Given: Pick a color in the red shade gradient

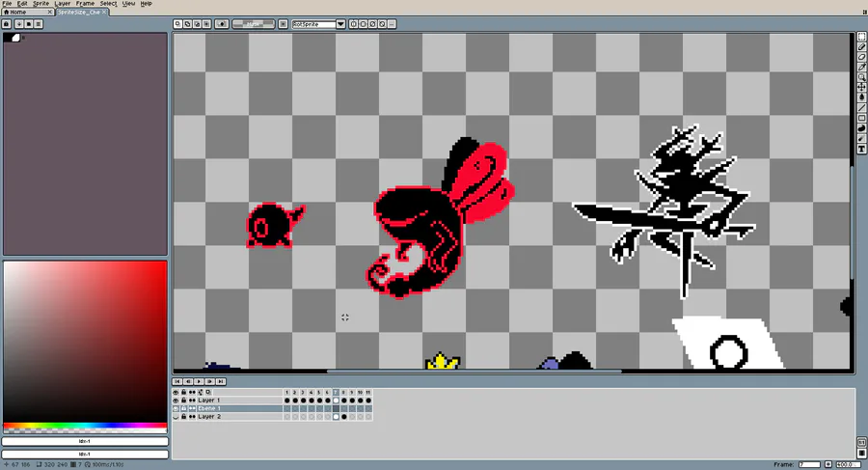Looking at the screenshot, I should tap(85, 342).
